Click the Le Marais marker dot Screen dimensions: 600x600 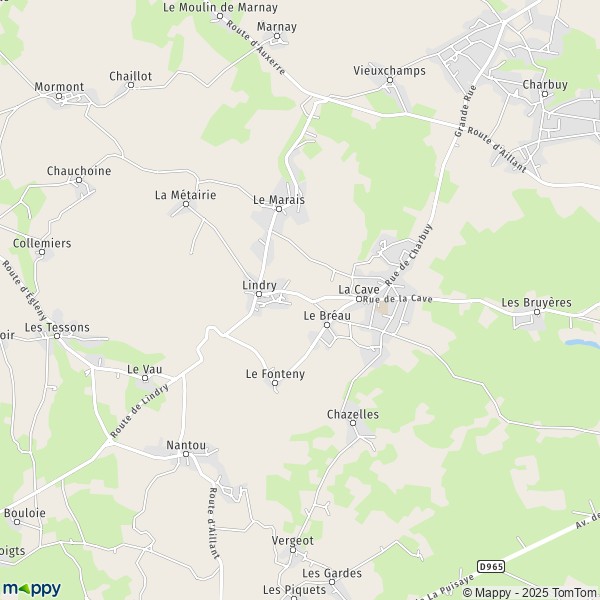click(x=279, y=209)
